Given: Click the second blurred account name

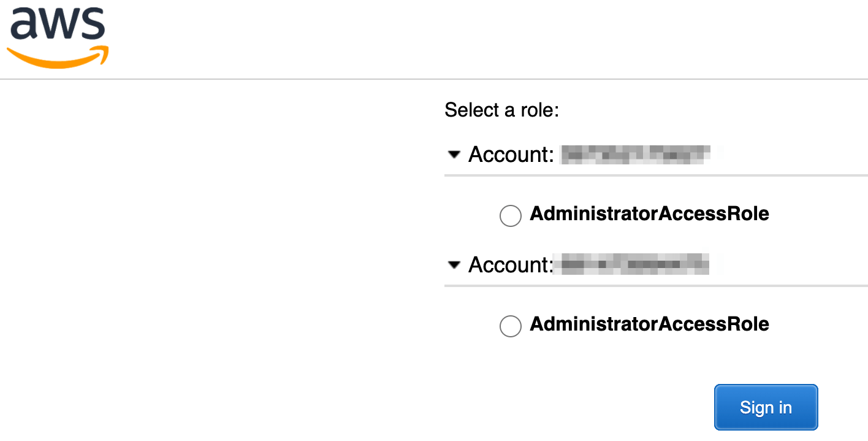Looking at the screenshot, I should click(633, 264).
